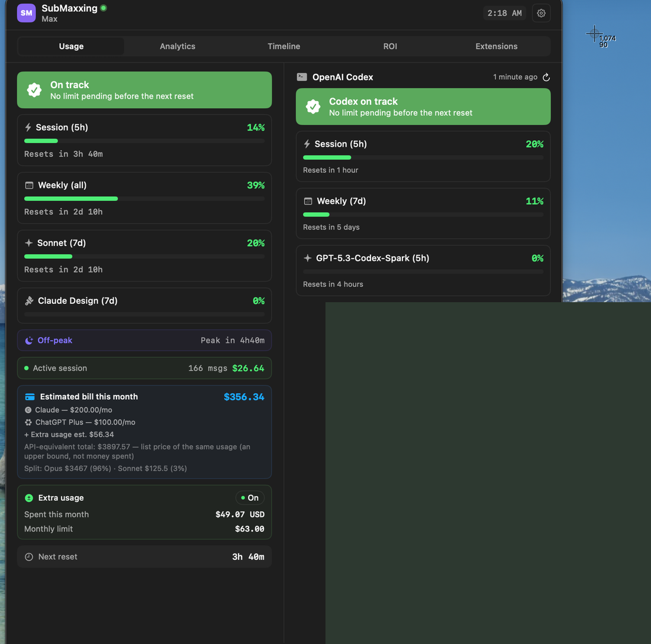Click the green online status dot
This screenshot has width=651, height=644.
point(104,8)
